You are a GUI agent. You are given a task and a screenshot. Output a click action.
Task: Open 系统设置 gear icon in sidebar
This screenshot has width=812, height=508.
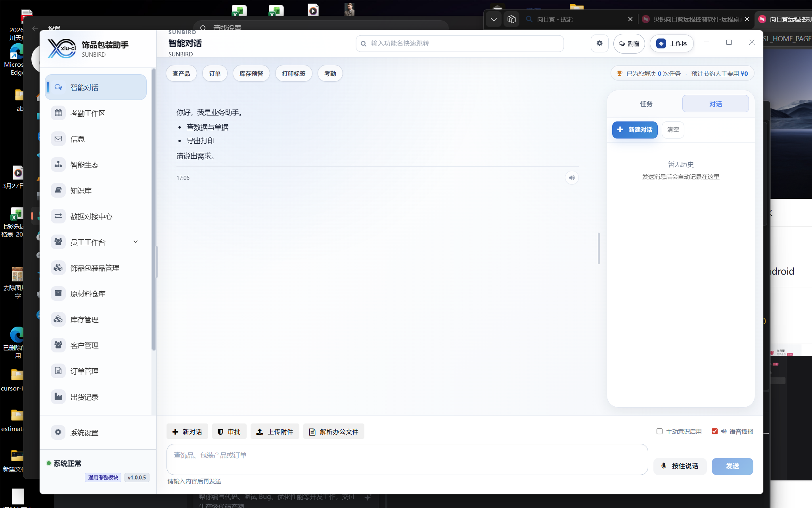point(58,432)
